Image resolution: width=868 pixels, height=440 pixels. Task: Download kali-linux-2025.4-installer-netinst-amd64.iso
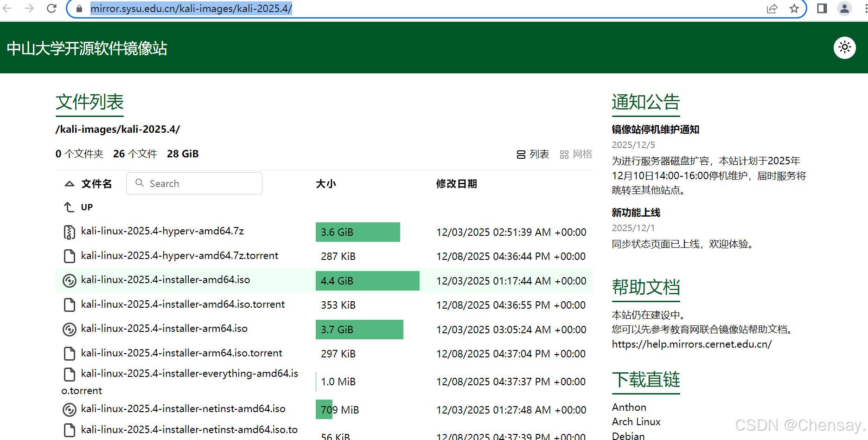pos(183,409)
